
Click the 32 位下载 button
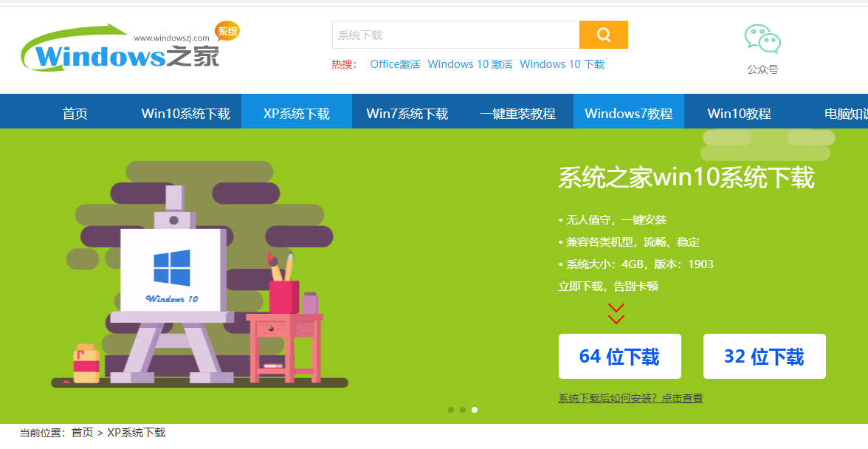click(x=764, y=357)
